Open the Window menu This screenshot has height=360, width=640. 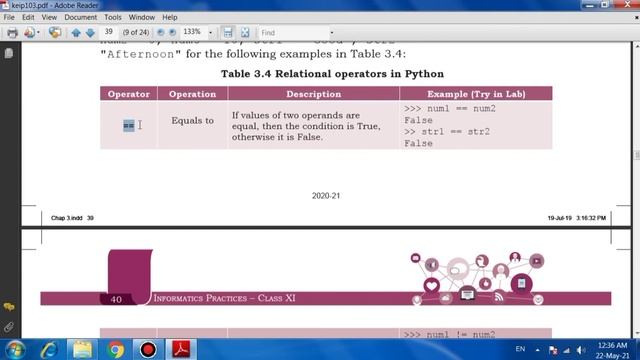(142, 17)
